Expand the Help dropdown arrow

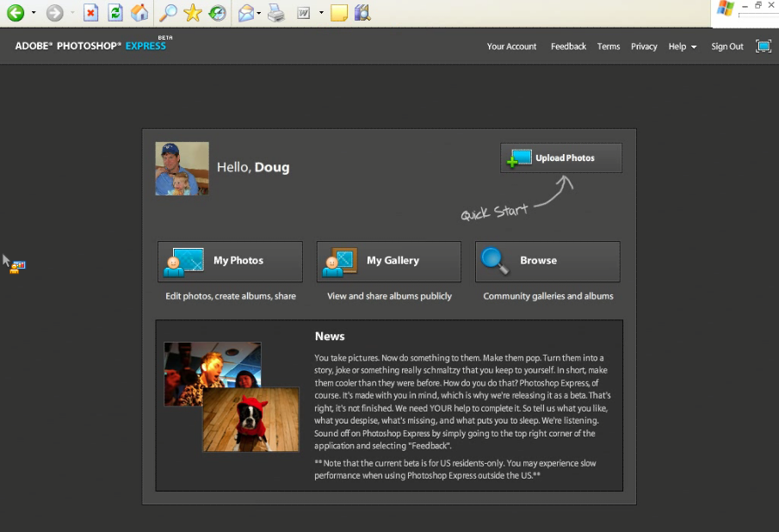[x=694, y=47]
